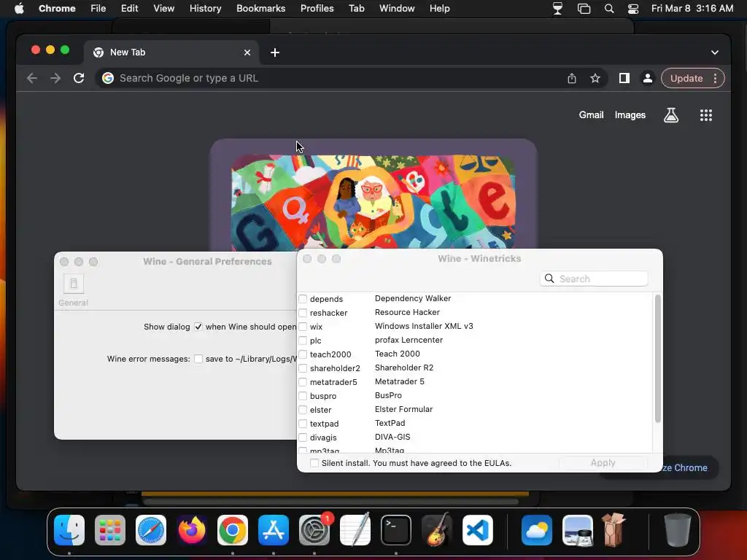Open the File menu
Image resolution: width=747 pixels, height=560 pixels.
tap(98, 9)
